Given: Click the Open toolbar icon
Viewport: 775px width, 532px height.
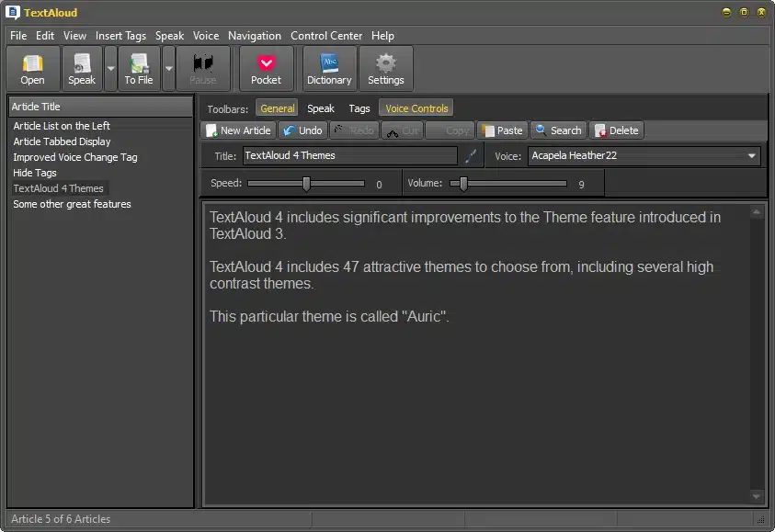Looking at the screenshot, I should [x=32, y=69].
